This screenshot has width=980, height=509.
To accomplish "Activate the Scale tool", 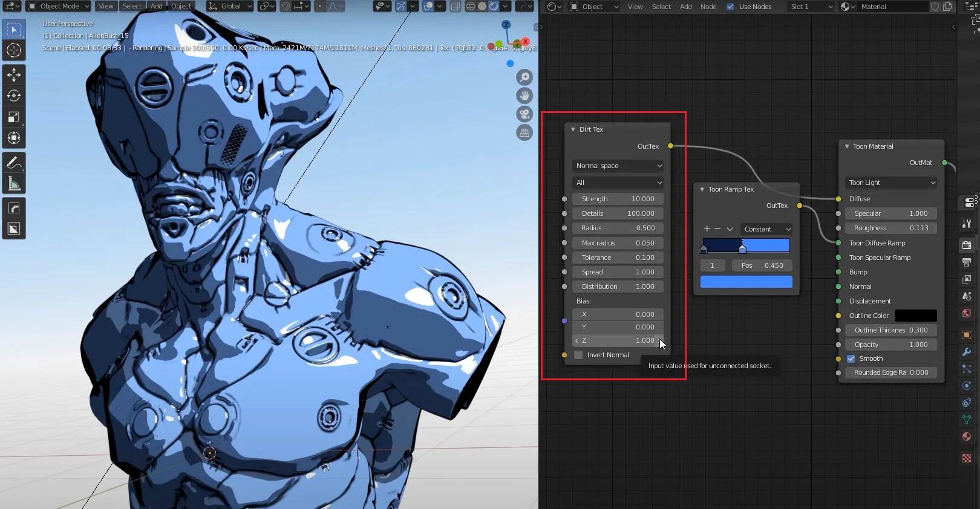I will click(x=14, y=117).
